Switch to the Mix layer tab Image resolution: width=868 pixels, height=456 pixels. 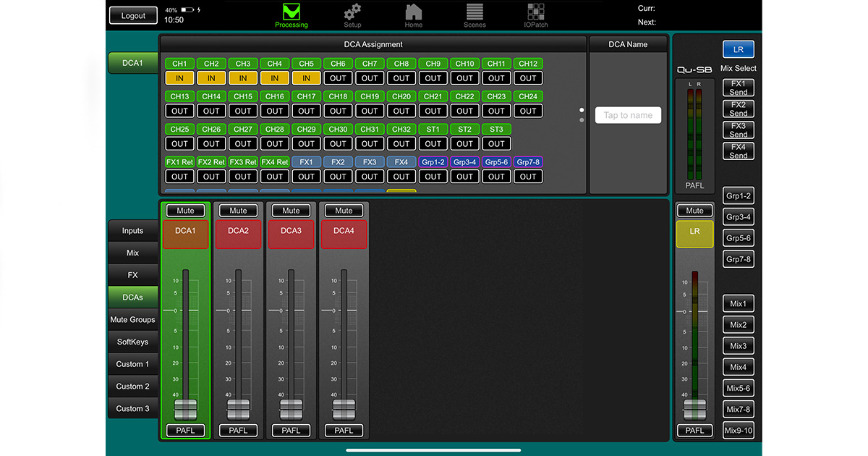132,253
